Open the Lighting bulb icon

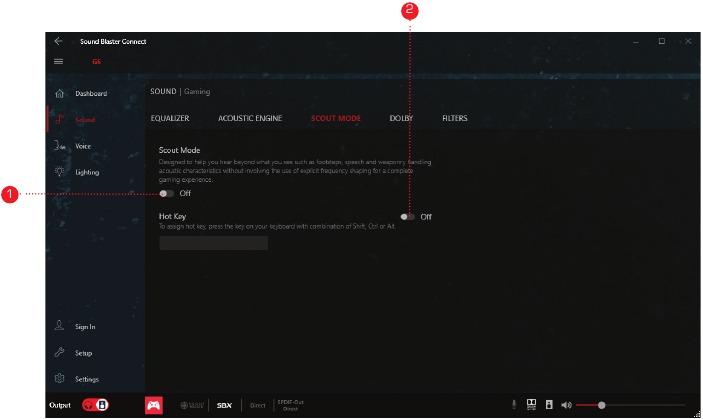point(59,172)
